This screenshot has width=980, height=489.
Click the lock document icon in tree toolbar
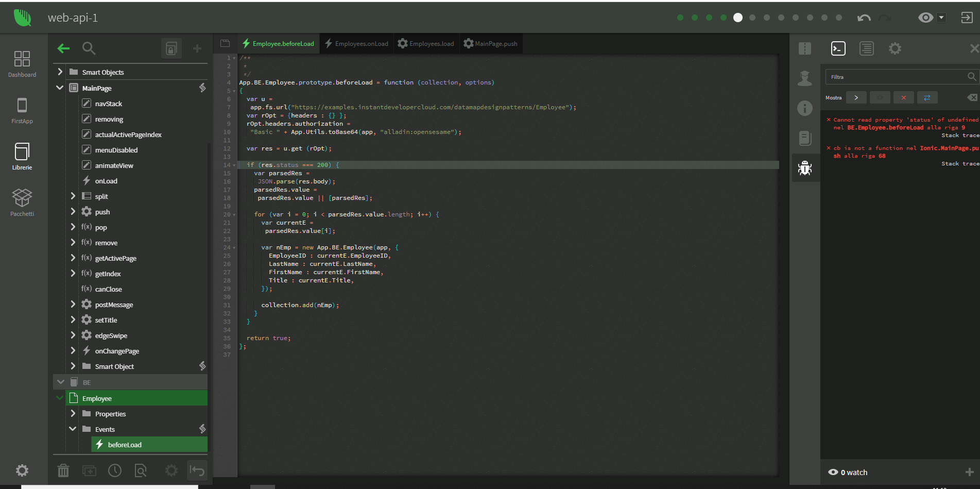pyautogui.click(x=171, y=48)
